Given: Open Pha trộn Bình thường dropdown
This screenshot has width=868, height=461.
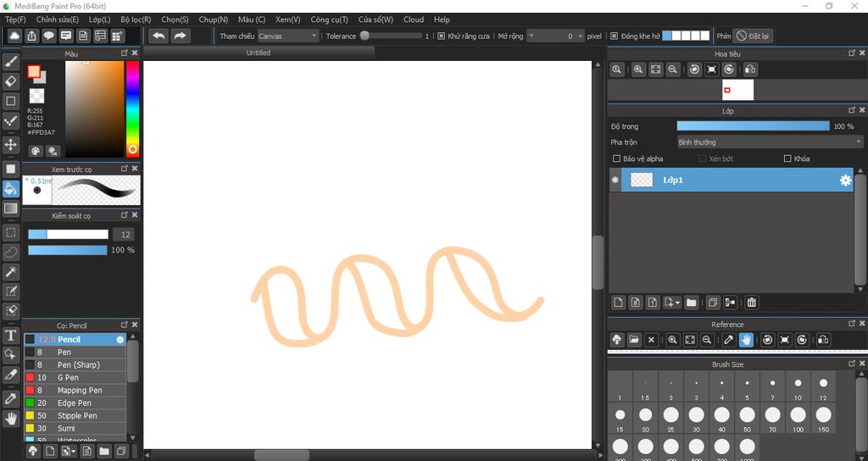Looking at the screenshot, I should [x=770, y=142].
